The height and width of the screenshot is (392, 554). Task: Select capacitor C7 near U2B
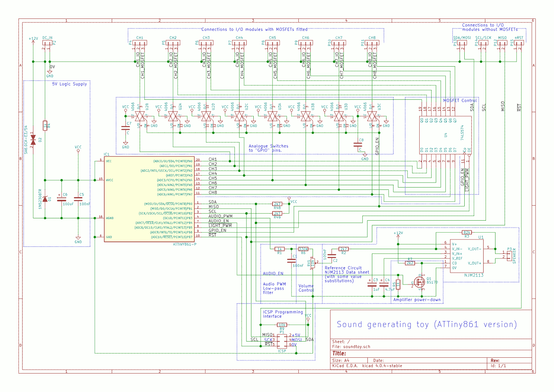[126, 128]
